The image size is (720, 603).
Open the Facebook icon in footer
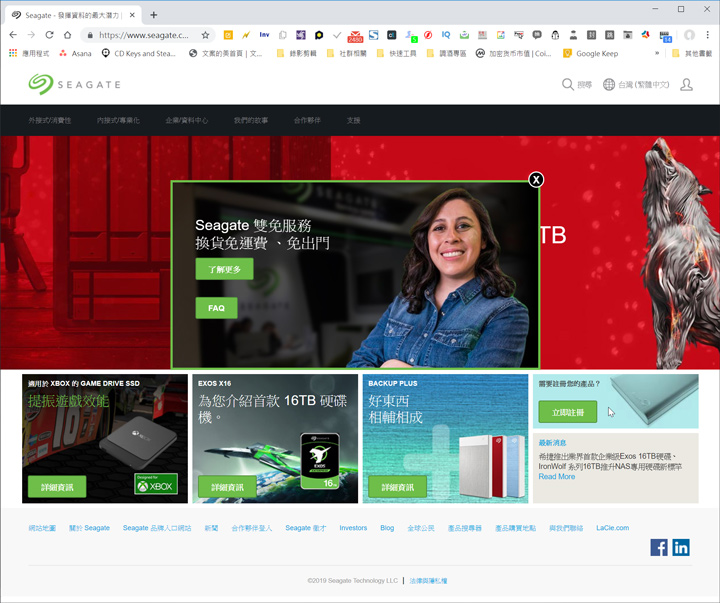[x=659, y=547]
